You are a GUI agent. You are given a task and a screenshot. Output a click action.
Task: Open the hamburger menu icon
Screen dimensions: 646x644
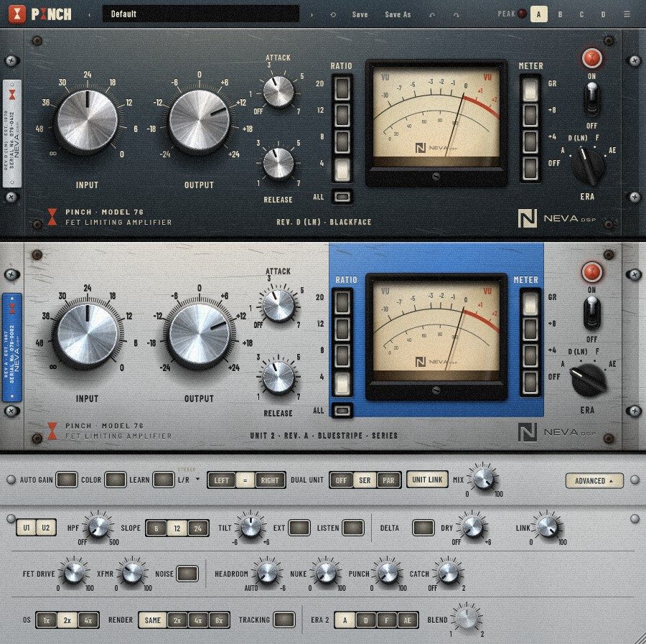tap(627, 14)
